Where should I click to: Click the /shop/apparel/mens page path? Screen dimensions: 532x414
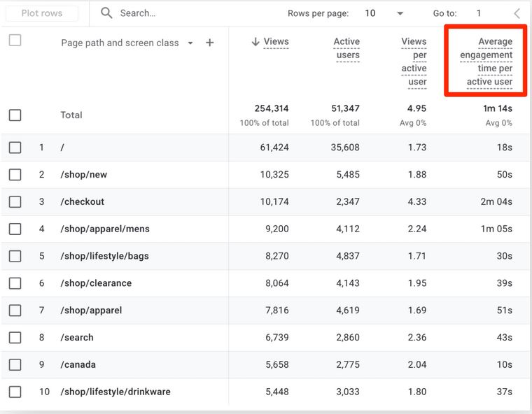click(x=105, y=229)
